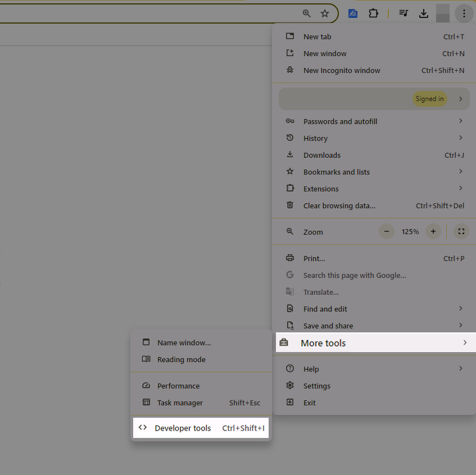Click the Google G icon in menu
Viewport: 476px width, 475px height.
(290, 275)
